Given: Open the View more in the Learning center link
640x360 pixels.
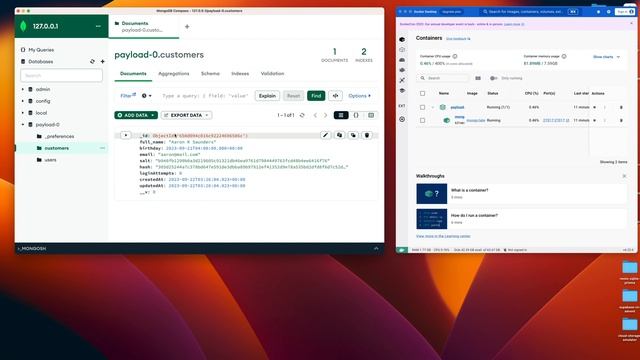Looking at the screenshot, I should [x=443, y=236].
